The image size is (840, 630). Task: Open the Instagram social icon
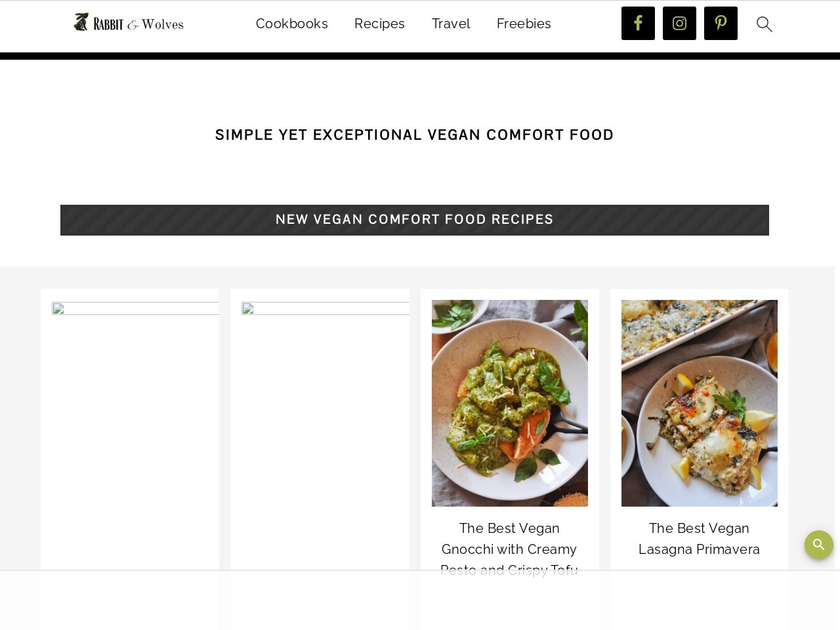pos(679,24)
